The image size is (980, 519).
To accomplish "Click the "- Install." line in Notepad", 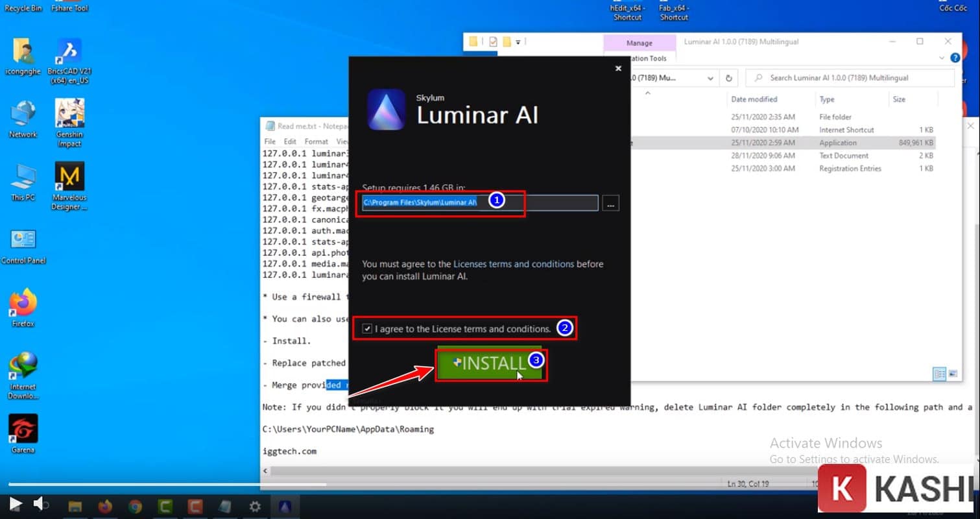I will click(x=287, y=341).
